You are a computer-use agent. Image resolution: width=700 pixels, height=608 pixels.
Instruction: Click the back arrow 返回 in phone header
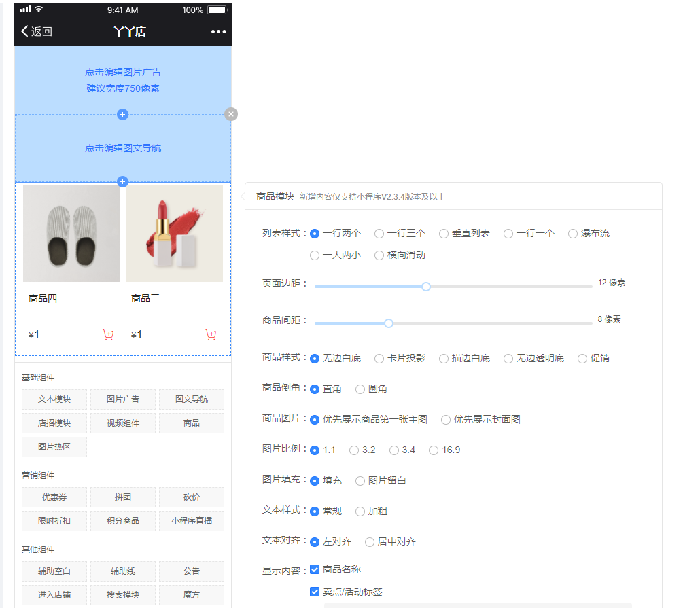[36, 31]
